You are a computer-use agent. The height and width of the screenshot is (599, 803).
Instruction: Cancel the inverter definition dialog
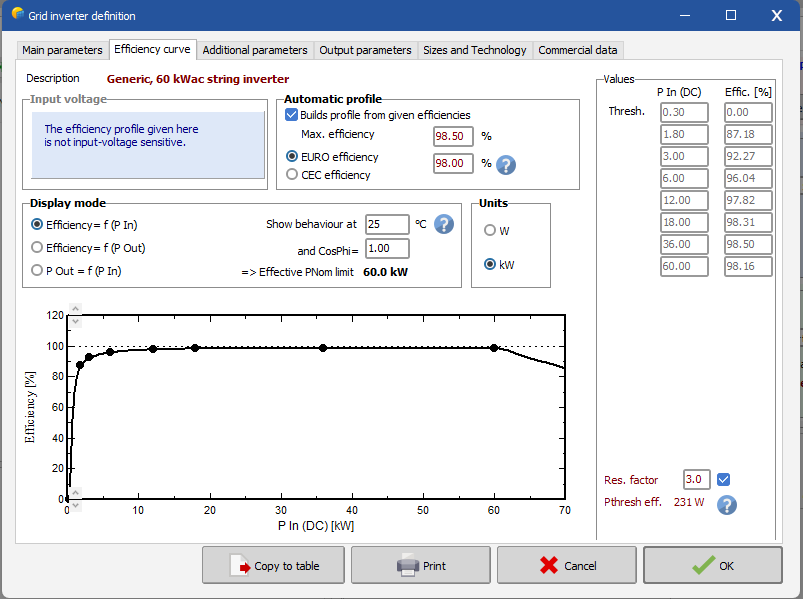click(567, 565)
